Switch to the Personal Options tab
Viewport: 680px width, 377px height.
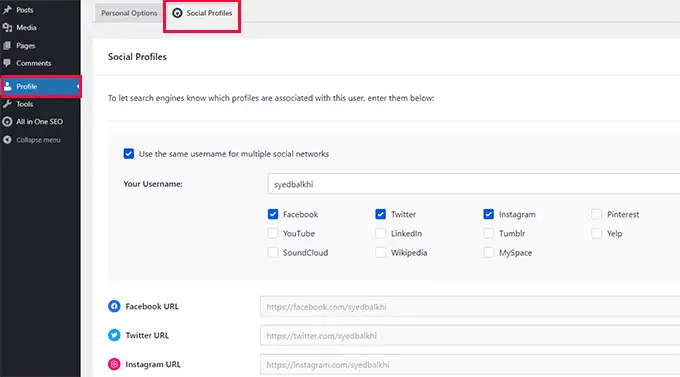[129, 13]
